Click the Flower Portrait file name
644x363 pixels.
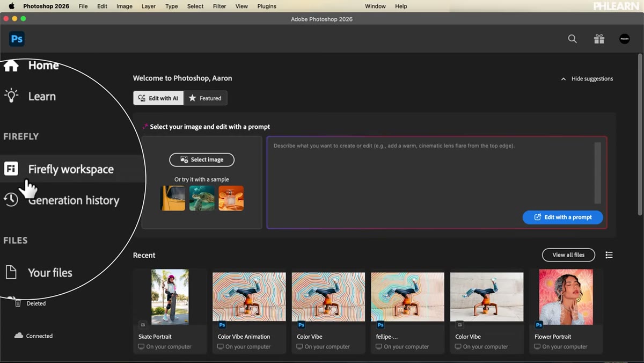553,337
